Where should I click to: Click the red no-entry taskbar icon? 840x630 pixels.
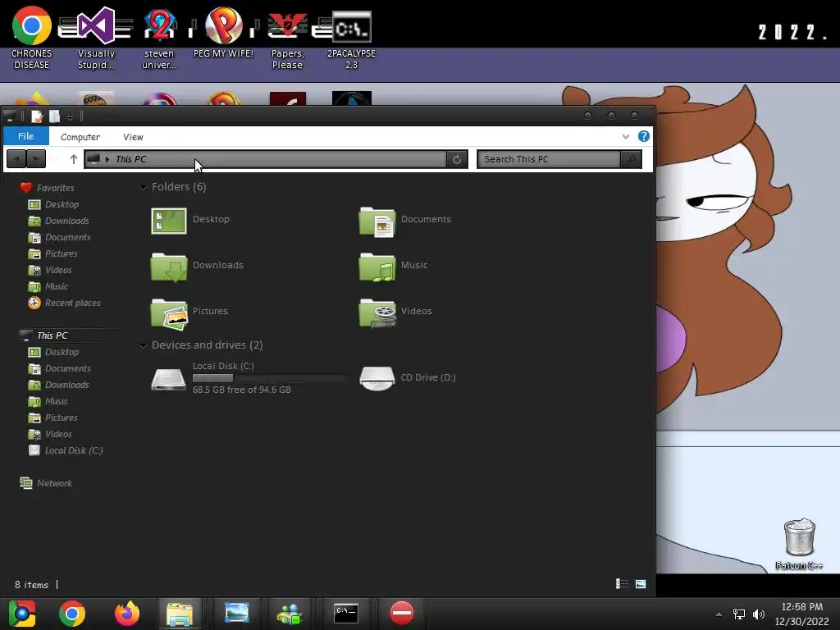coord(402,614)
